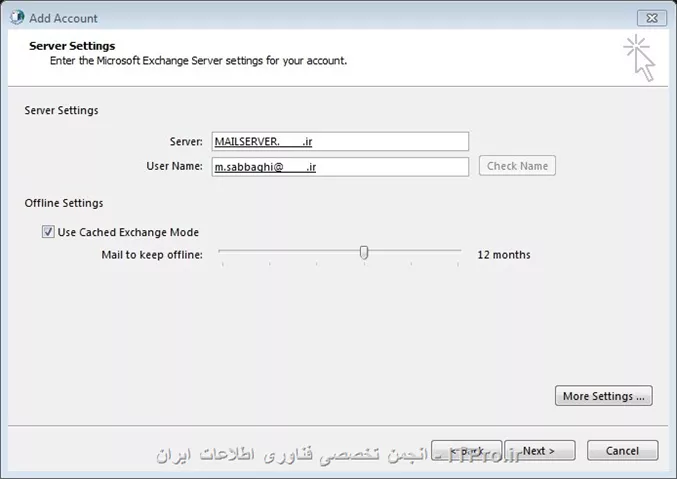Screen dimensions: 677x479
Task: Click the Mail to keep offline slider handle
Action: pyautogui.click(x=364, y=252)
